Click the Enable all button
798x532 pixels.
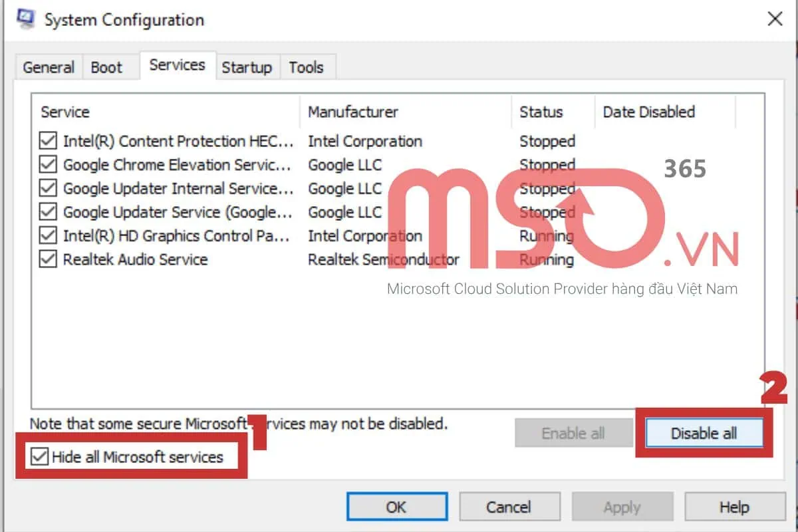coord(573,432)
